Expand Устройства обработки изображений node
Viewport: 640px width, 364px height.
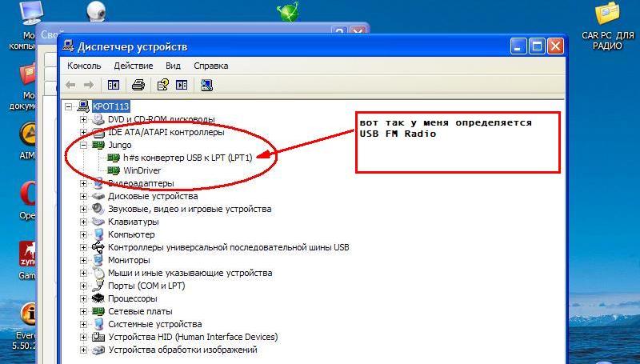[x=84, y=350]
